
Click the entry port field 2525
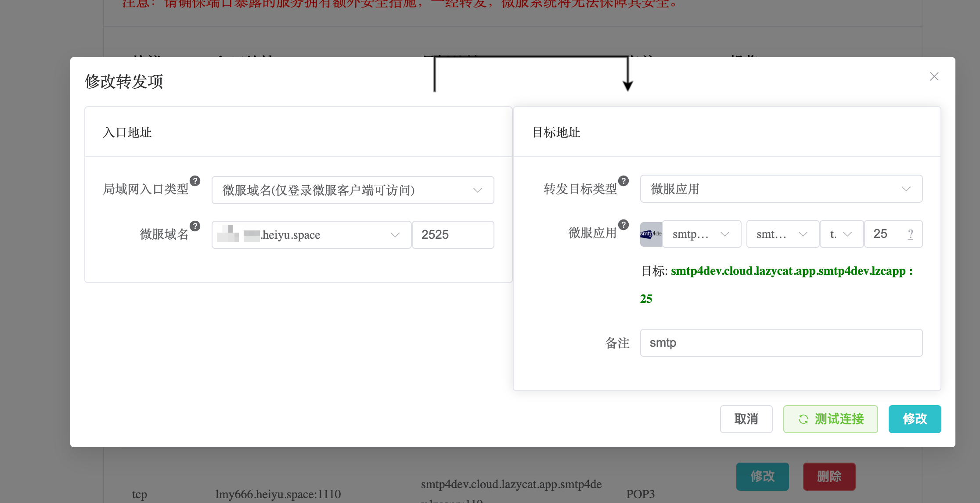click(453, 235)
